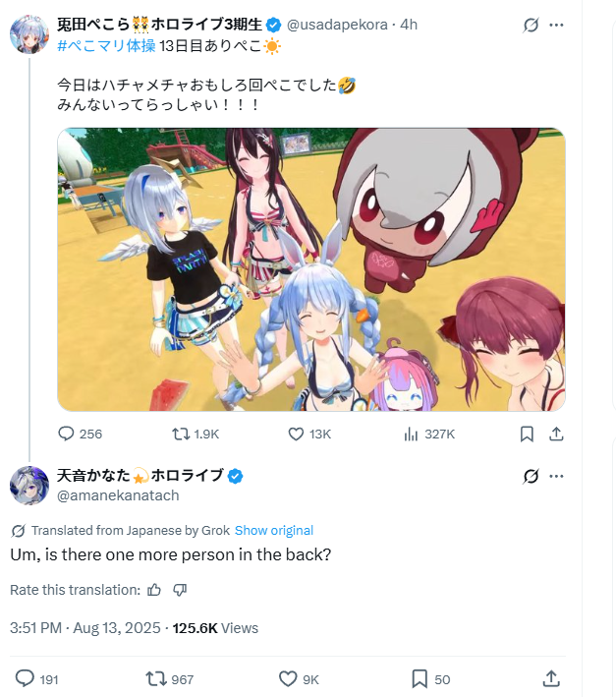
Task: Rate translation with thumbs up
Action: pyautogui.click(x=154, y=590)
